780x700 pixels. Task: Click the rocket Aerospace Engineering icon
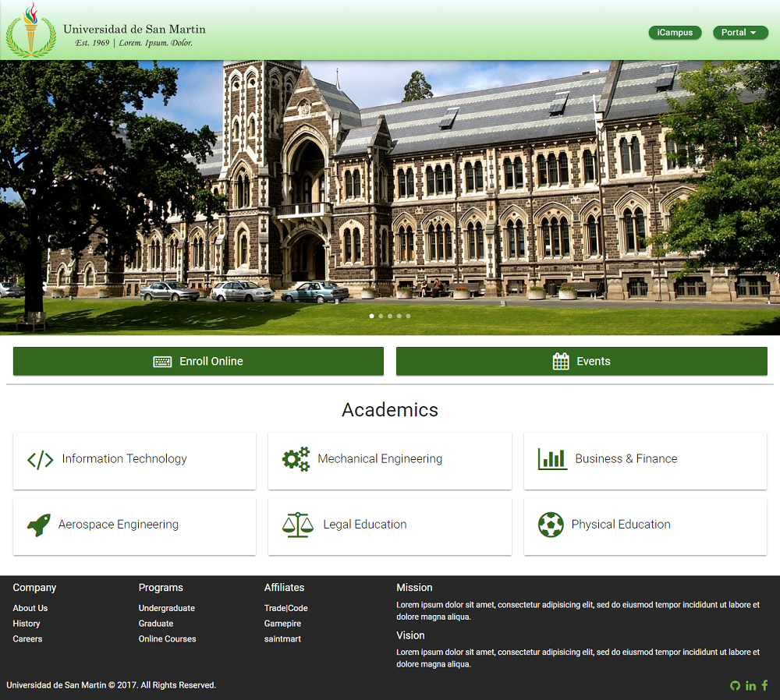coord(39,525)
